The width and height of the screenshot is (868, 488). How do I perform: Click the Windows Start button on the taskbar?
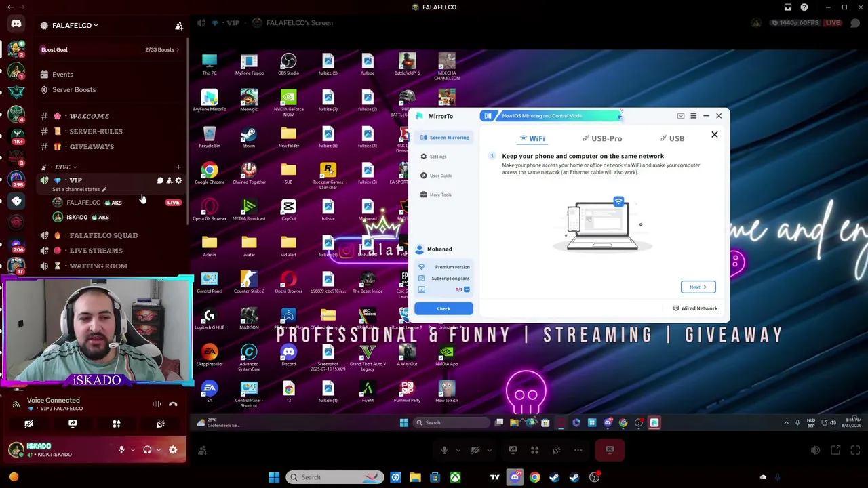coord(274,477)
